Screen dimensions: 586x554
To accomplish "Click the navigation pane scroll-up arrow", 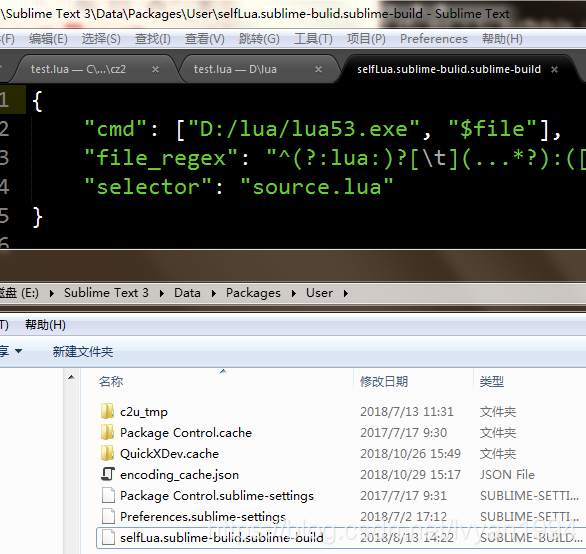I will [x=71, y=378].
